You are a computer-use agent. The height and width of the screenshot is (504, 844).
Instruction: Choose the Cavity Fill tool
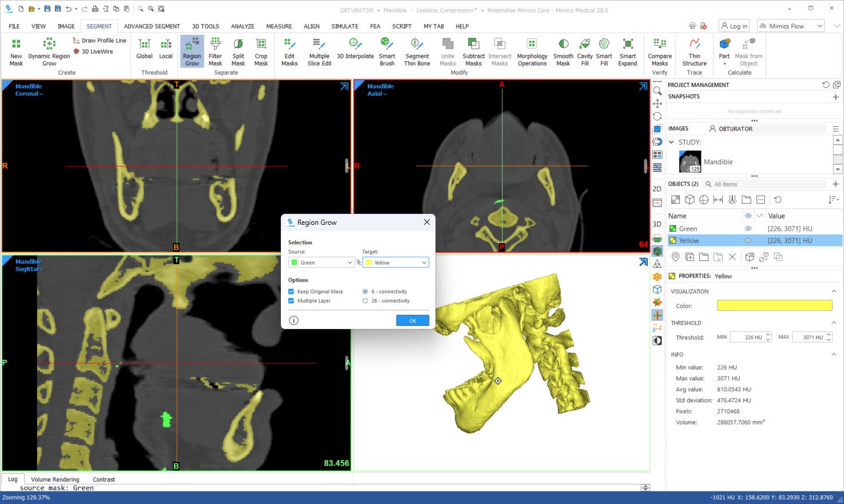(584, 51)
